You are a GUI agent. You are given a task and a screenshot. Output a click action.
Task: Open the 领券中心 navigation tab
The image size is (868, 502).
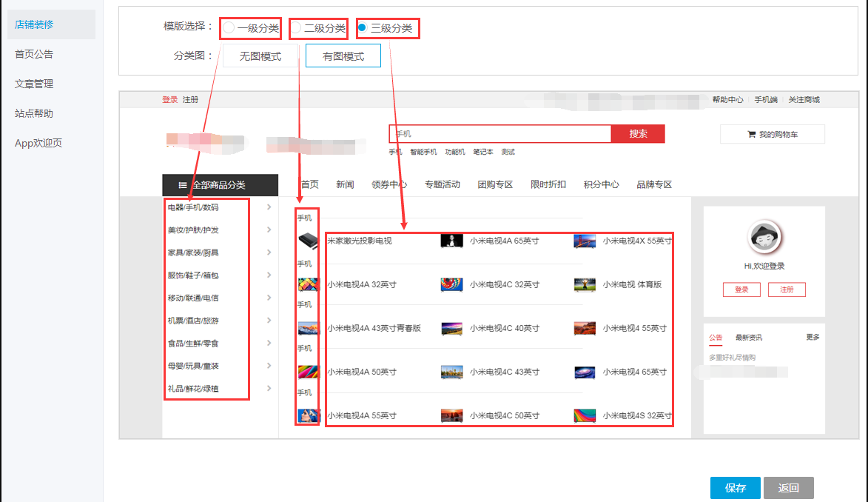click(x=389, y=184)
